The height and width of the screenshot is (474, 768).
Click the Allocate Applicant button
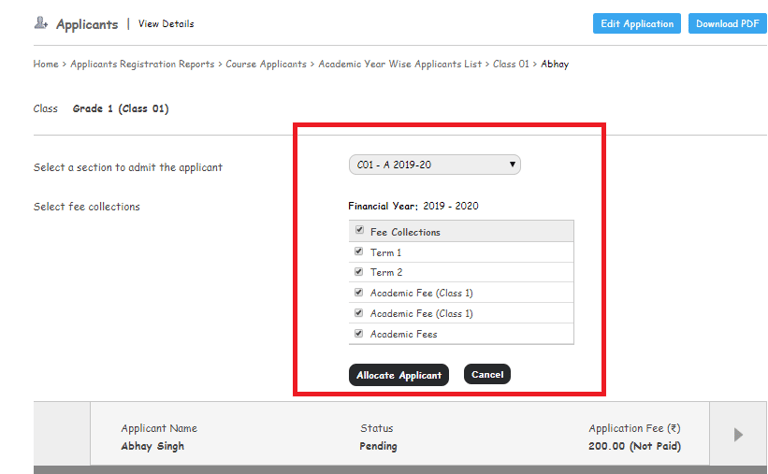point(399,375)
